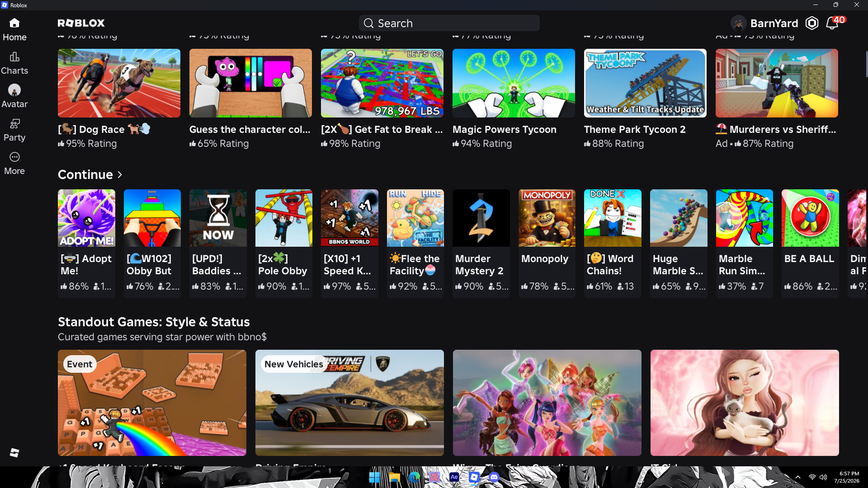
Task: Click the Theme Park Tycoon 2 title
Action: click(x=635, y=129)
